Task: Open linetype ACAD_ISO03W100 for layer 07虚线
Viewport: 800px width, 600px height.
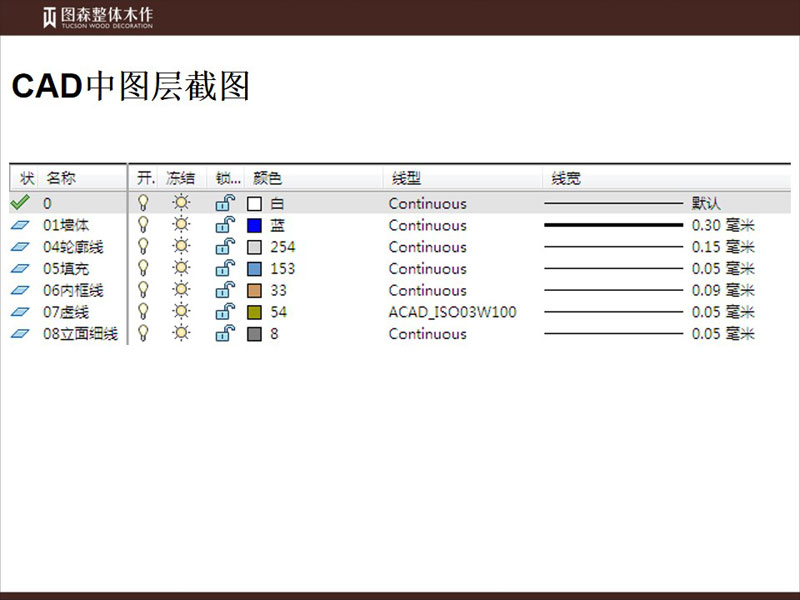Action: click(x=452, y=312)
